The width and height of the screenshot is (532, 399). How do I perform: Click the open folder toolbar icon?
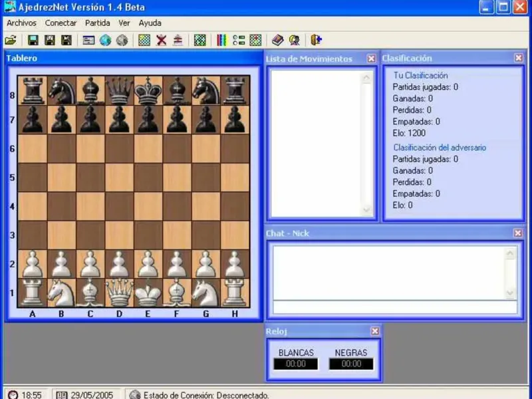(x=11, y=41)
